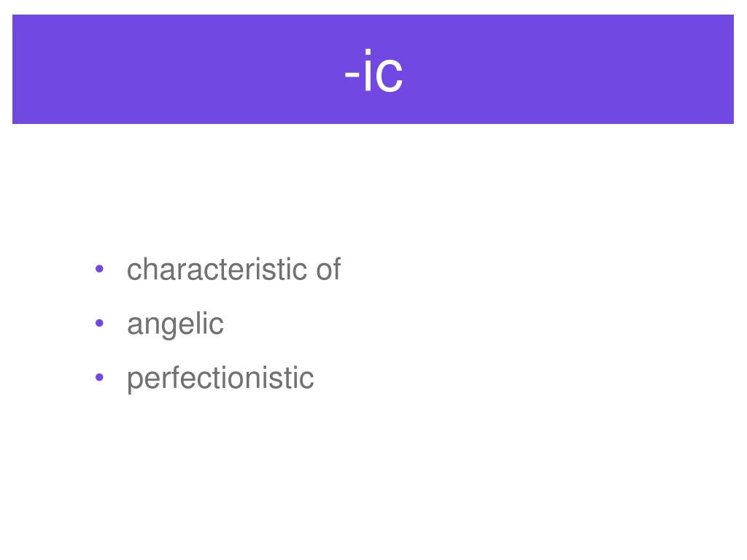Click the bullet dot before "characteristic of"
This screenshot has width=747, height=560.
(x=99, y=269)
